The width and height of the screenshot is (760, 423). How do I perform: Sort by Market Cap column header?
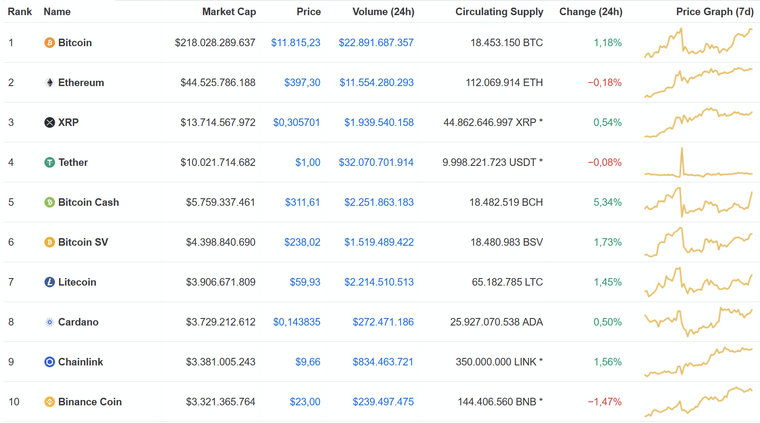point(229,12)
